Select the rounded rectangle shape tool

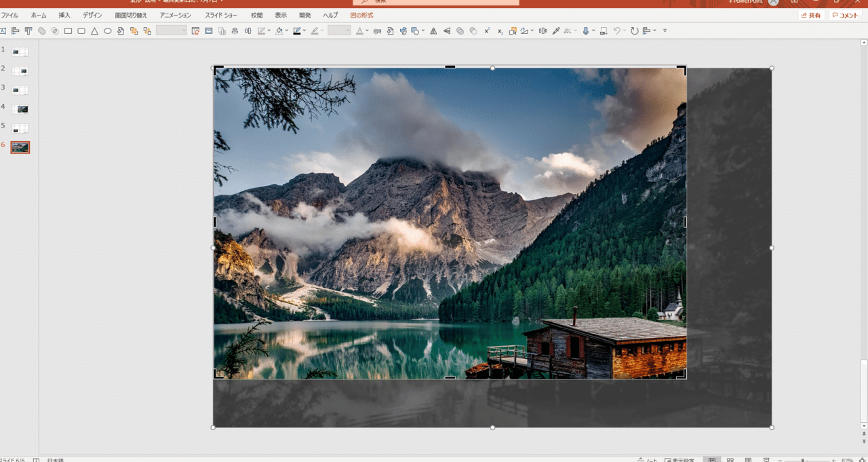[x=81, y=31]
